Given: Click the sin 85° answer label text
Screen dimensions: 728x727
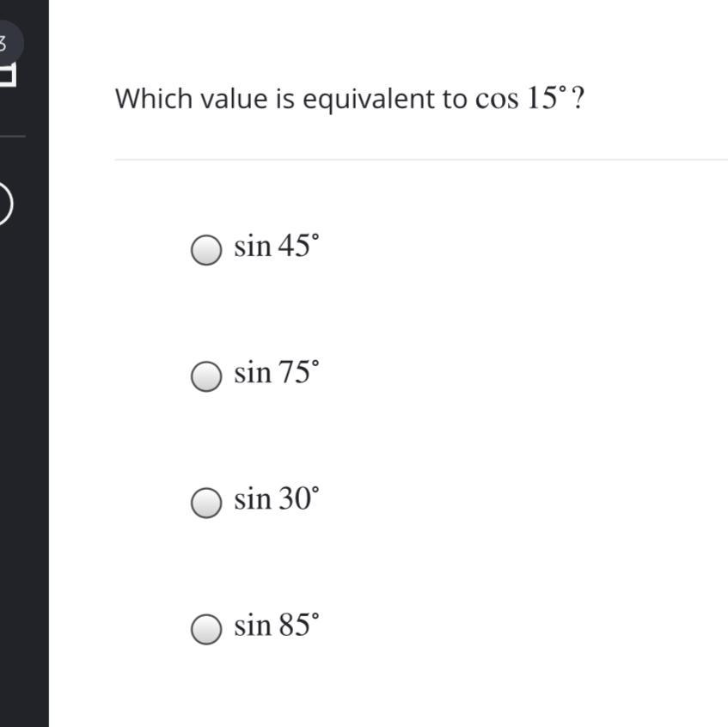Looking at the screenshot, I should point(276,626).
